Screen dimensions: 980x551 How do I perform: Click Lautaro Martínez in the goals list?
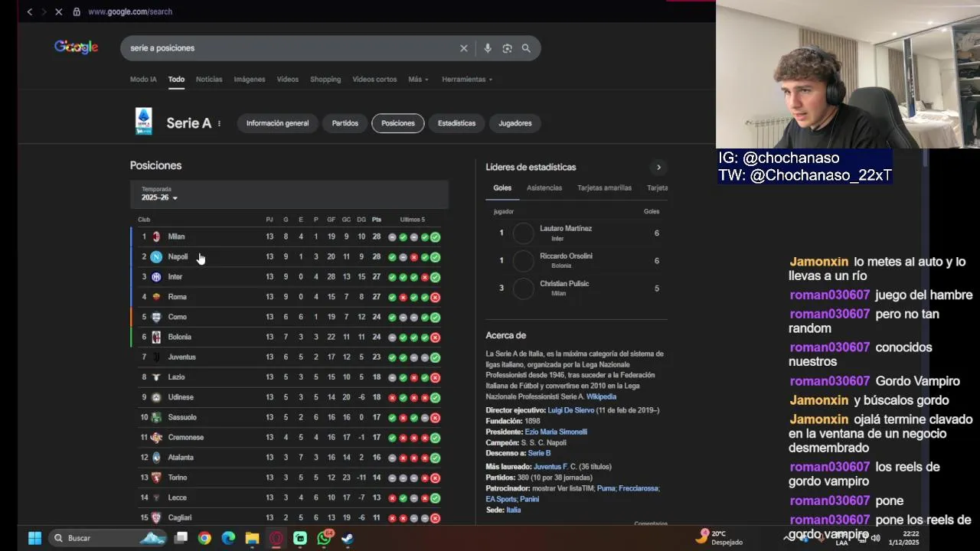click(566, 228)
